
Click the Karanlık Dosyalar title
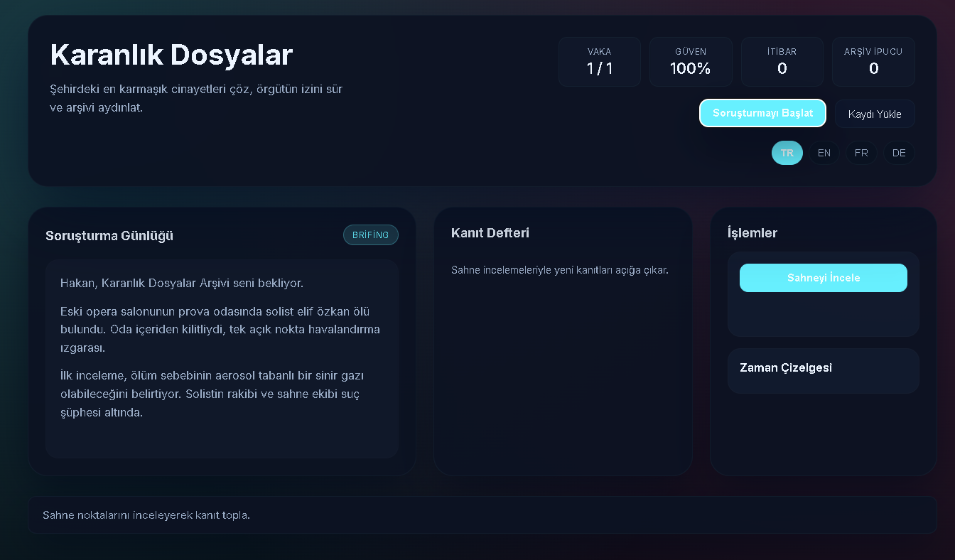pyautogui.click(x=171, y=55)
